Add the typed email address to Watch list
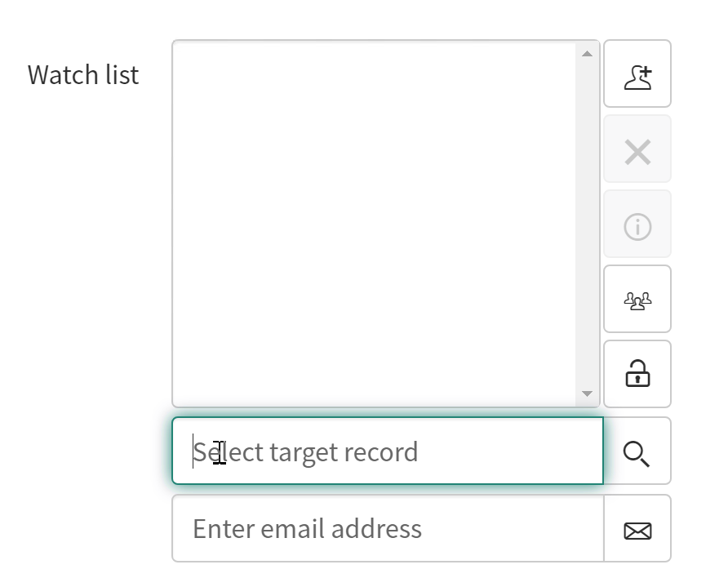This screenshot has height=578, width=728. (637, 529)
